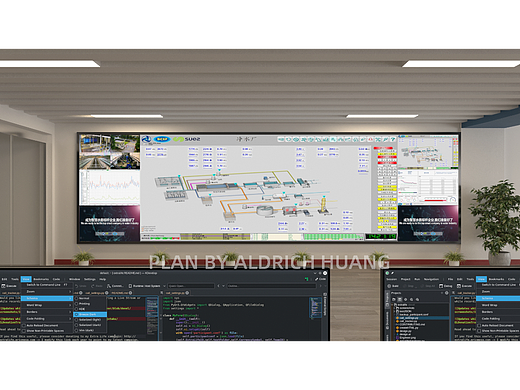Click the highlighted second Projects toolbar icon

point(400,299)
